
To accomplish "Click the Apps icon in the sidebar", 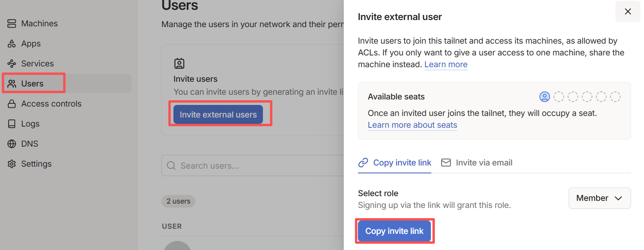I will click(12, 44).
